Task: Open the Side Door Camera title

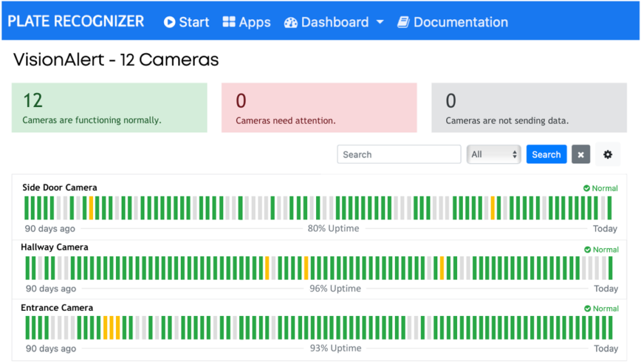Action: [60, 188]
